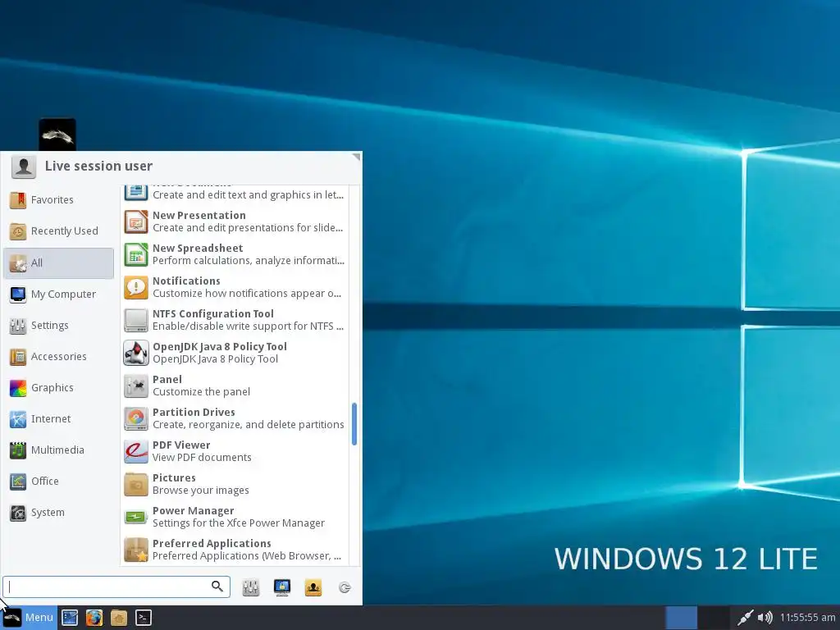This screenshot has width=840, height=630.
Task: Open the Accessories category
Action: click(x=58, y=356)
